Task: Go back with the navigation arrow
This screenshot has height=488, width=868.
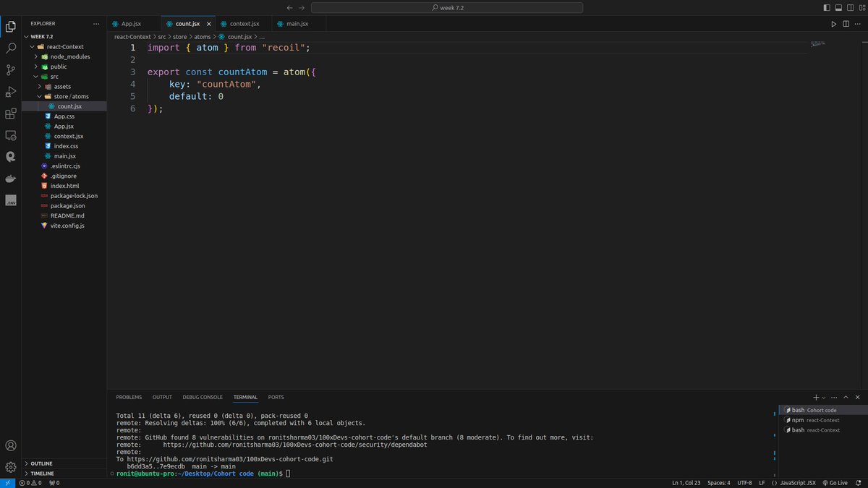Action: click(x=290, y=7)
